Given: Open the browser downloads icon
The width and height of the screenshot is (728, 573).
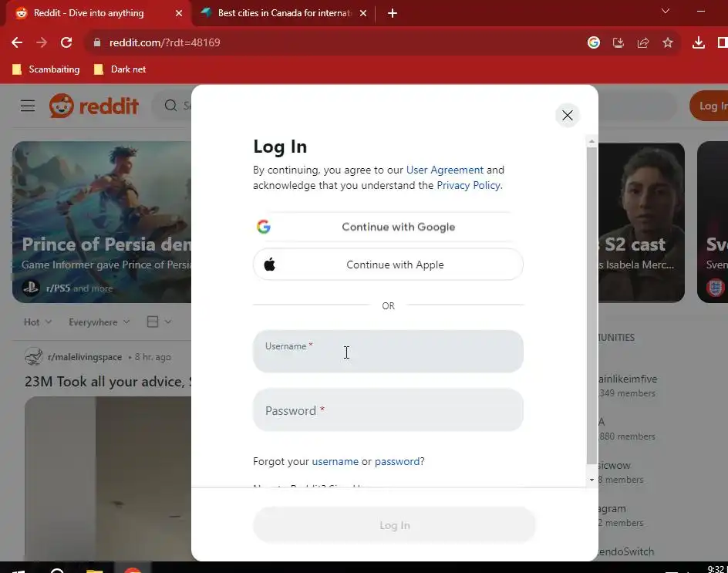Looking at the screenshot, I should [698, 42].
